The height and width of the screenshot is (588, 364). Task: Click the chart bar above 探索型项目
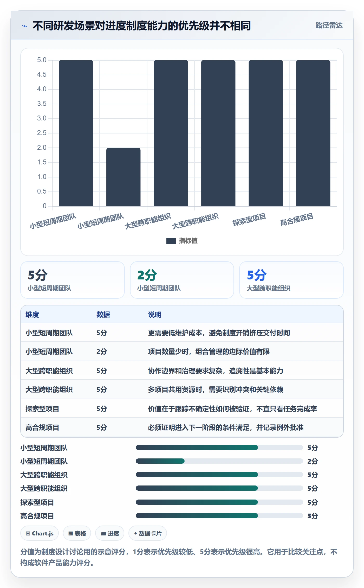pos(266,133)
